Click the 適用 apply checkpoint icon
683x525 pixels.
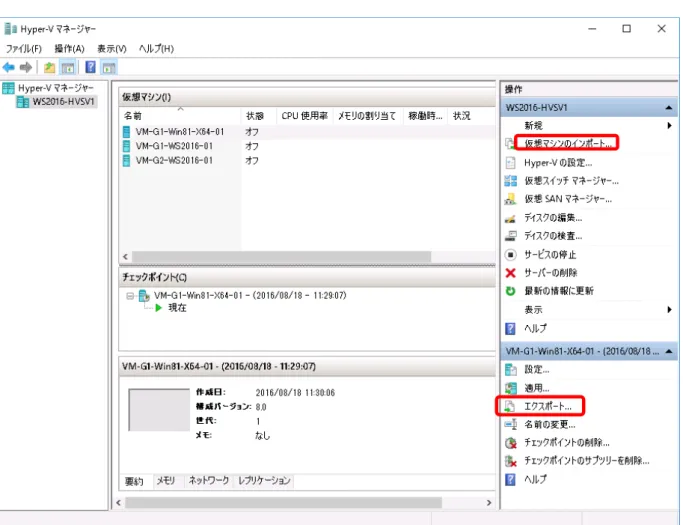[511, 388]
